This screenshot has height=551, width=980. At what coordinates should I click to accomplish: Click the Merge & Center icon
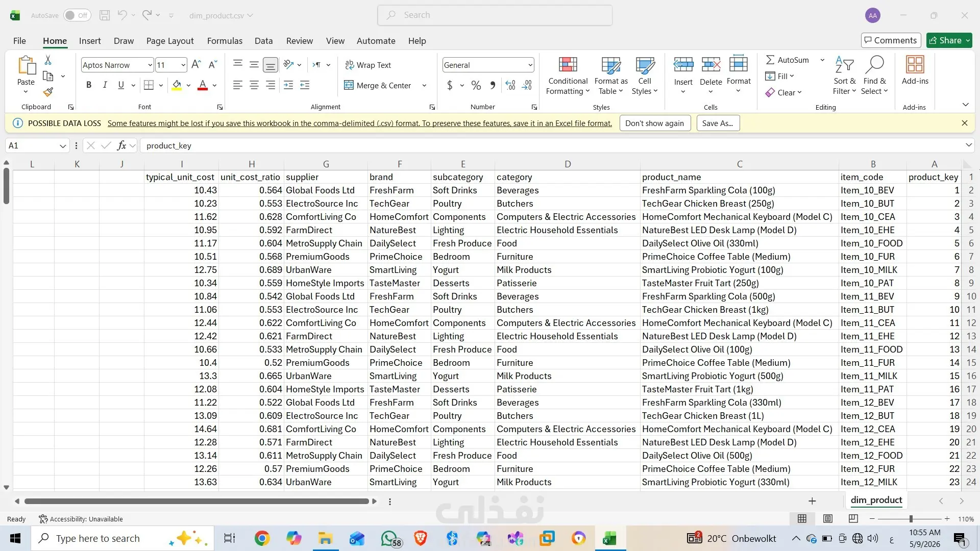pos(349,85)
